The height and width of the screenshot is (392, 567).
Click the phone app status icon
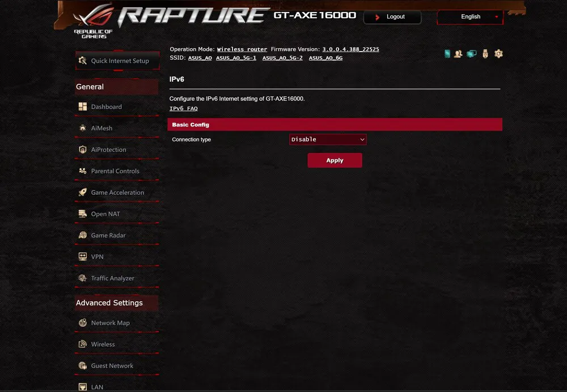click(x=447, y=54)
